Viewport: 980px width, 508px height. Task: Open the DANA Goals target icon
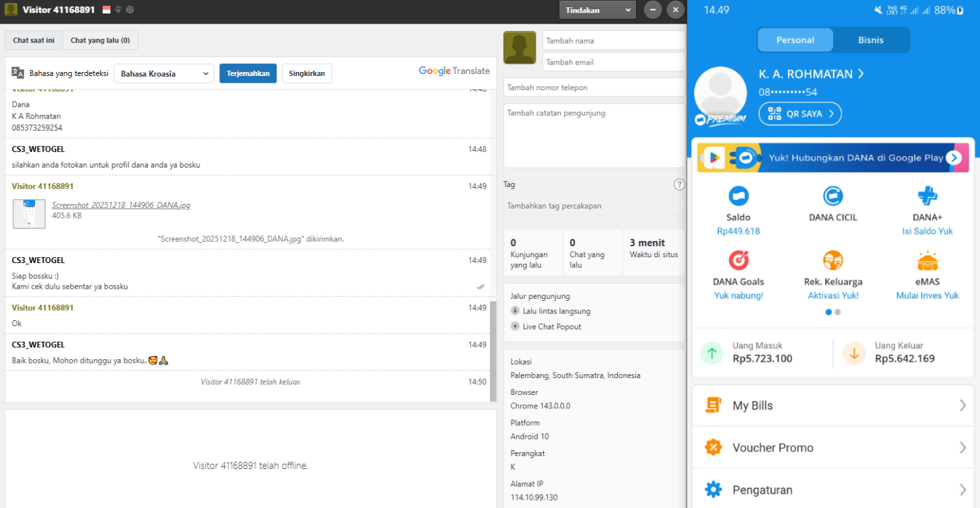(738, 260)
